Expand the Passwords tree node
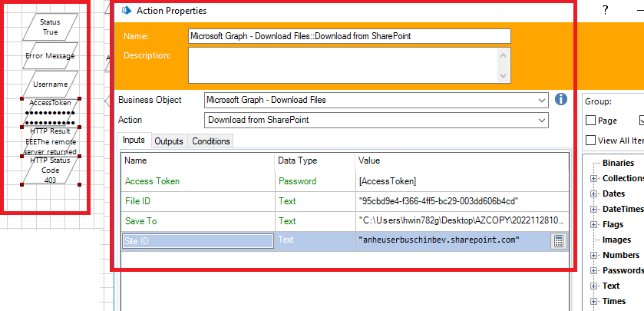The width and height of the screenshot is (644, 311). point(593,270)
